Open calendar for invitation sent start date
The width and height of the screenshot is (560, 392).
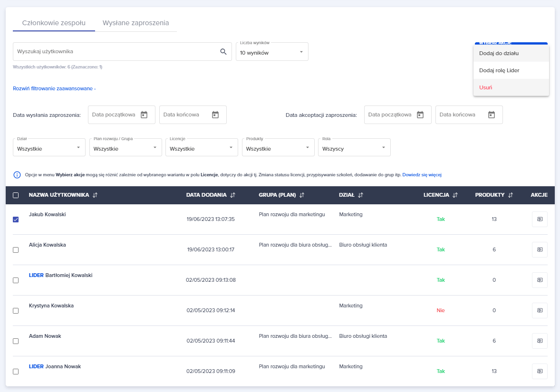pyautogui.click(x=144, y=115)
